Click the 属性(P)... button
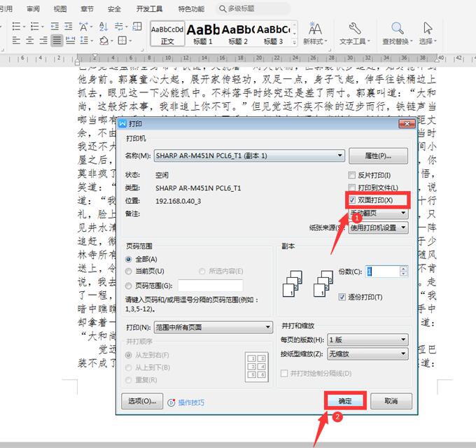The height and width of the screenshot is (448, 476). coord(378,155)
